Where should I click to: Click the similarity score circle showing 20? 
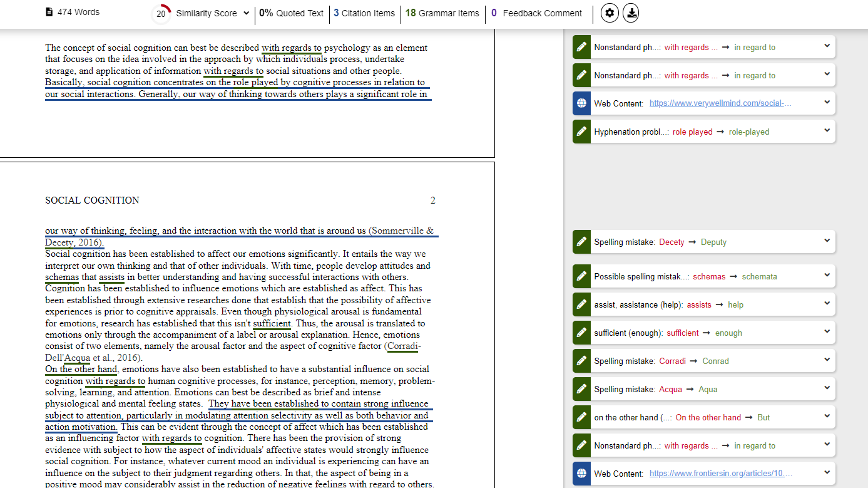point(161,14)
